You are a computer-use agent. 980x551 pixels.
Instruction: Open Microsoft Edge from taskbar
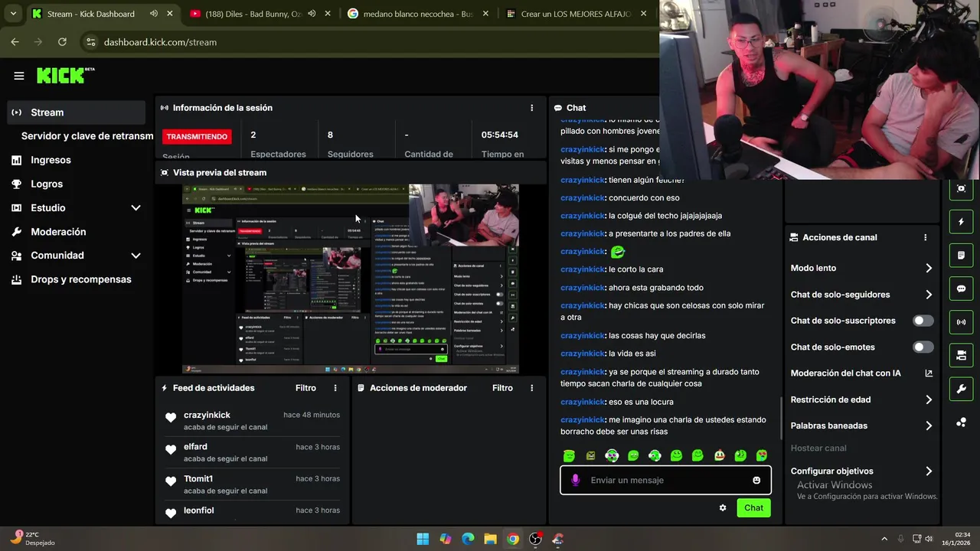[468, 539]
